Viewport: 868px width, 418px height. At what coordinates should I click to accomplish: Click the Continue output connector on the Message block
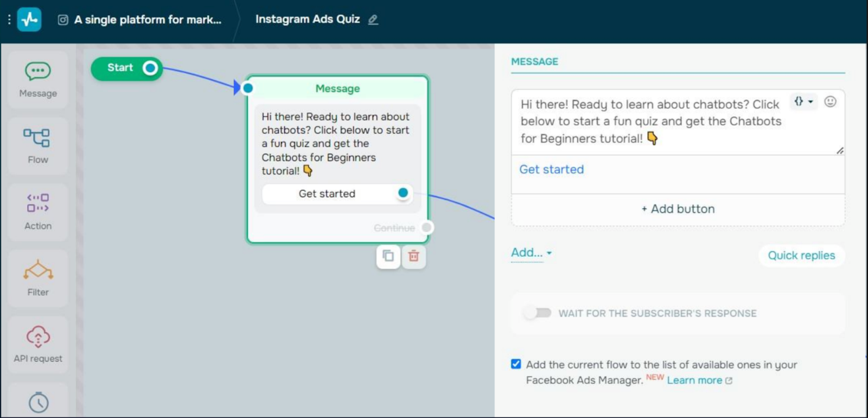click(427, 227)
